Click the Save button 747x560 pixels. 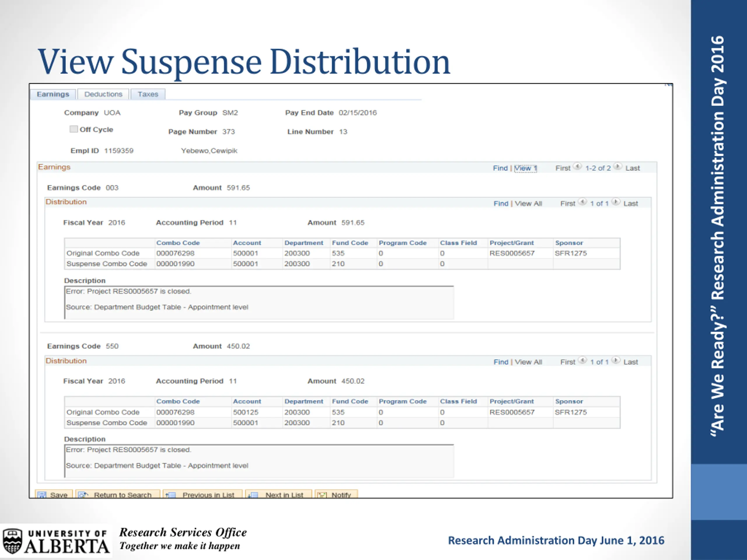click(x=54, y=494)
